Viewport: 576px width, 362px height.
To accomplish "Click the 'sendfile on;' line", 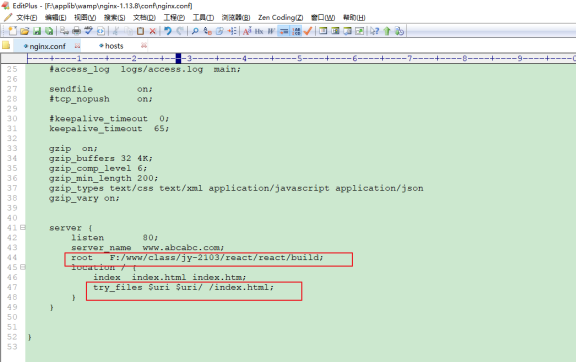I will 101,89.
